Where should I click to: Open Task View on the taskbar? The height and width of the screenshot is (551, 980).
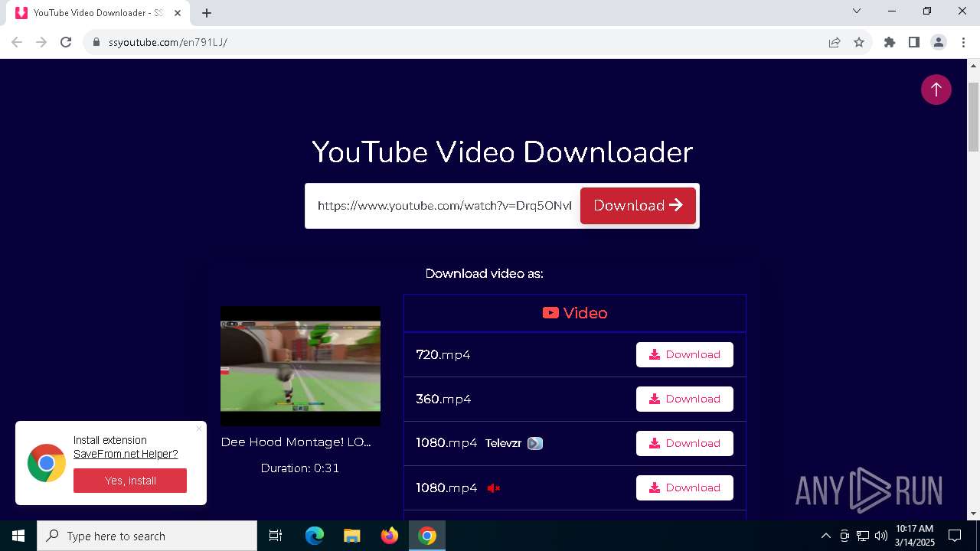276,536
